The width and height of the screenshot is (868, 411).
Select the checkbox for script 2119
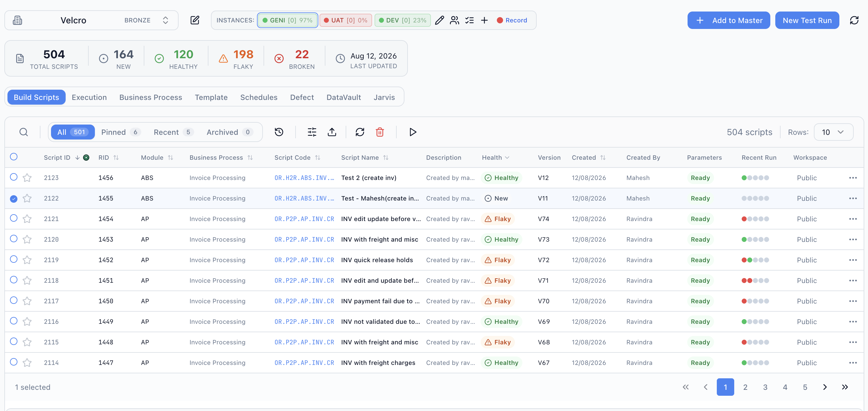point(13,259)
